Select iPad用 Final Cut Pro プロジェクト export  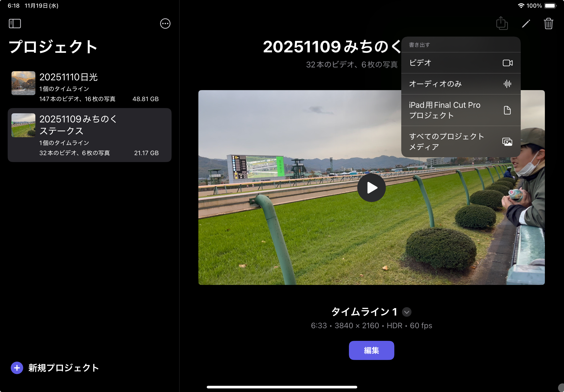coord(461,110)
